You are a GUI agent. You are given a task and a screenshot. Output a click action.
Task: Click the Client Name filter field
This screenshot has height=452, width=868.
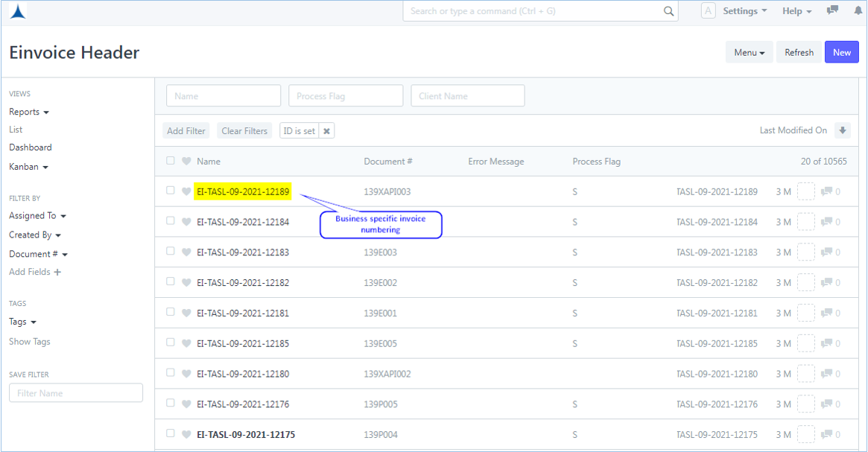[x=467, y=95]
